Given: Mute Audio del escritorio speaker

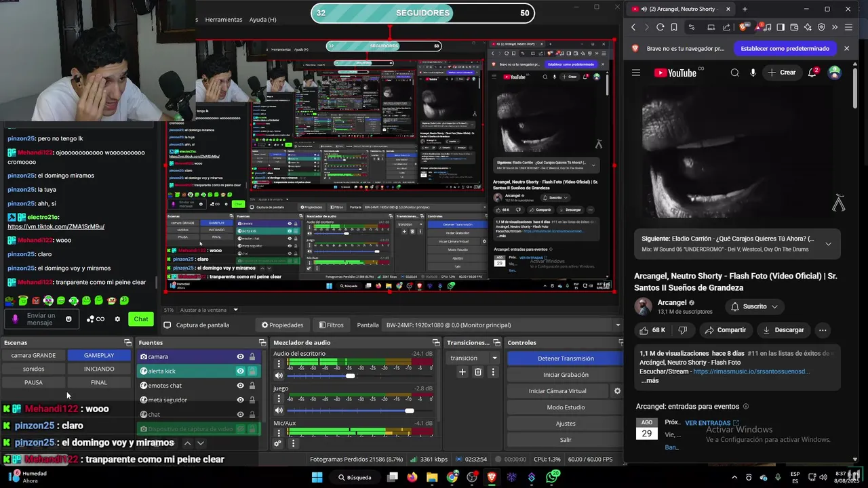Looking at the screenshot, I should click(279, 375).
